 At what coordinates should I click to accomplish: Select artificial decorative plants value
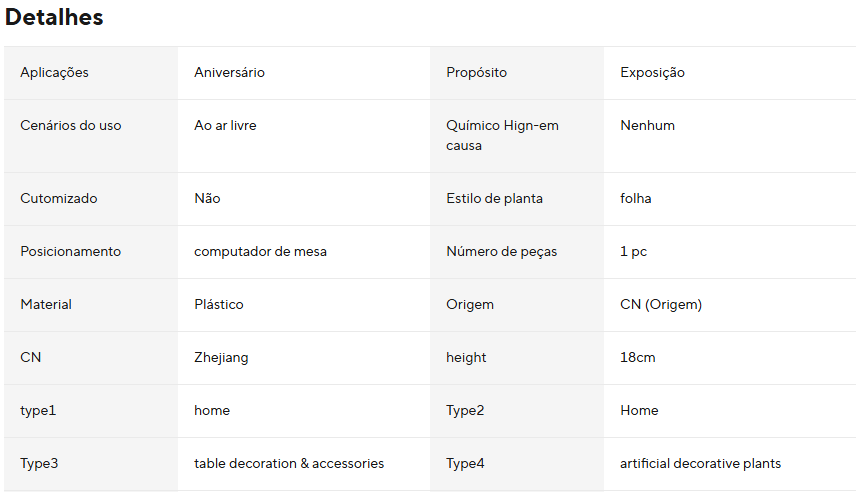(x=700, y=464)
